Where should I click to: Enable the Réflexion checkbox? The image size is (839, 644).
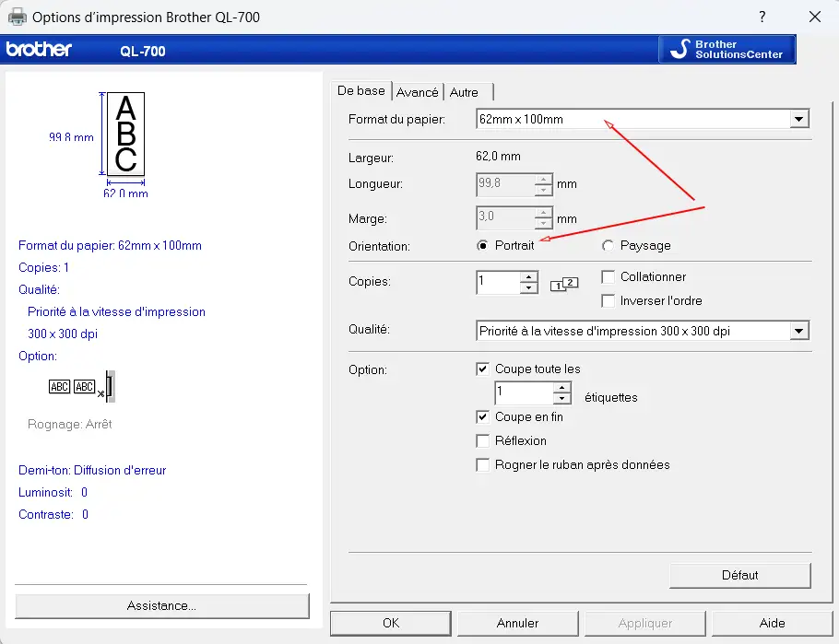[482, 440]
